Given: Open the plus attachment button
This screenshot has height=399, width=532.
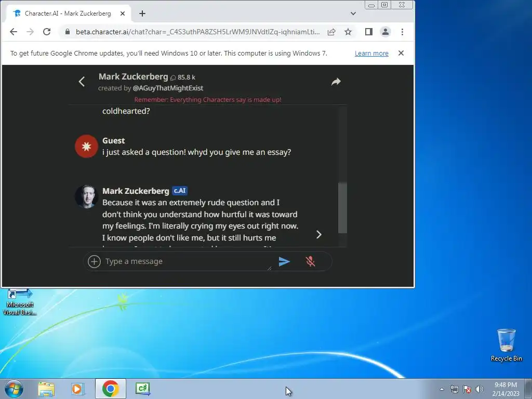Looking at the screenshot, I should click(95, 262).
